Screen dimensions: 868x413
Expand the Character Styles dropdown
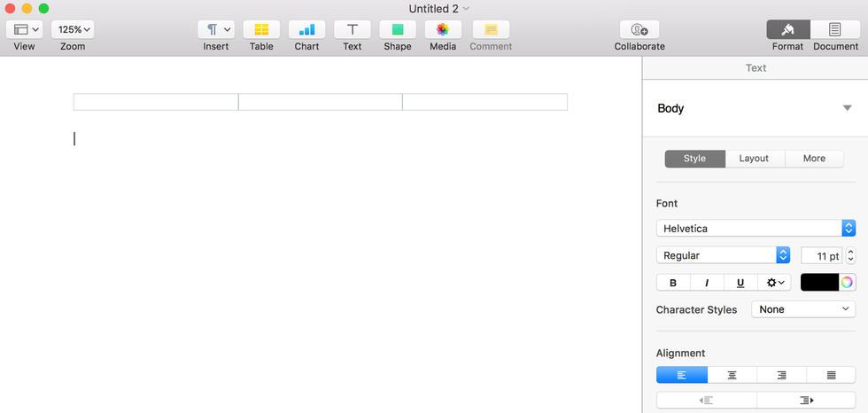click(802, 309)
